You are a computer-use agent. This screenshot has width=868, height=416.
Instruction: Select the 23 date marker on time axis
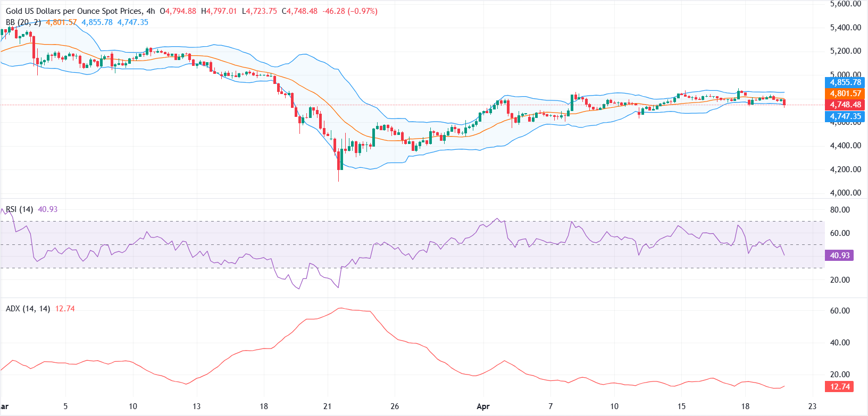812,406
